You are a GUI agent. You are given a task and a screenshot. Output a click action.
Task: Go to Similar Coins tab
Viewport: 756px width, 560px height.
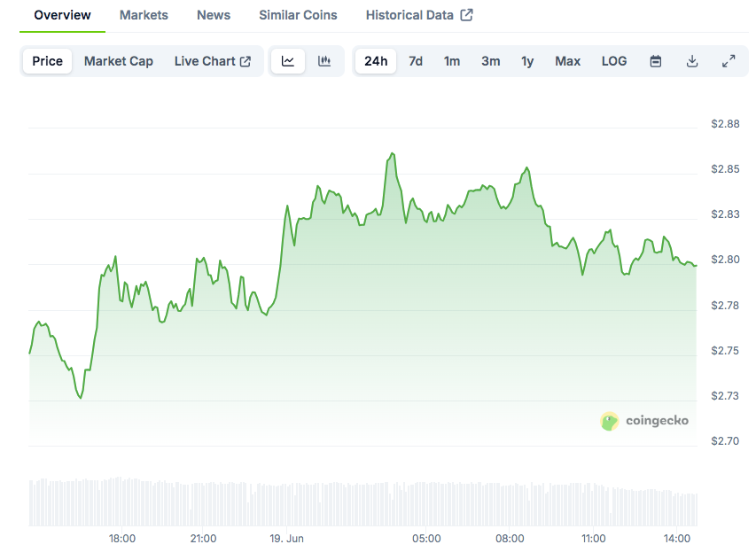click(x=298, y=15)
